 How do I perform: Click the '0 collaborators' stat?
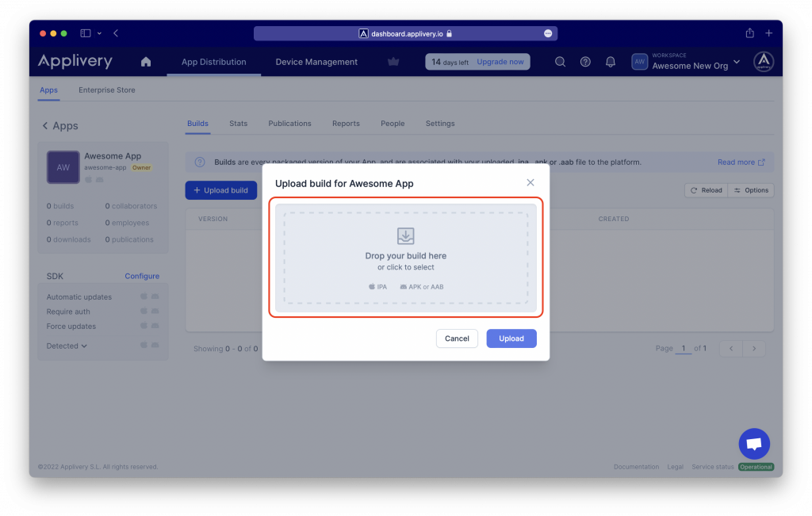coord(131,206)
